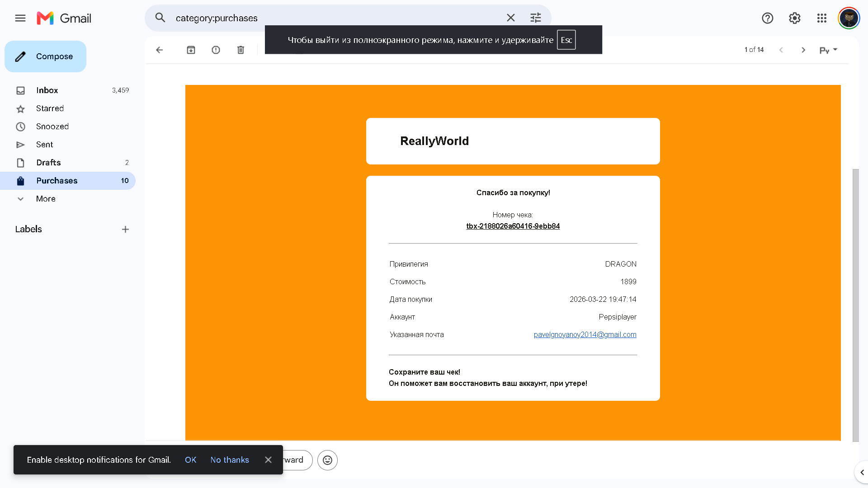Delete this email

tap(241, 50)
